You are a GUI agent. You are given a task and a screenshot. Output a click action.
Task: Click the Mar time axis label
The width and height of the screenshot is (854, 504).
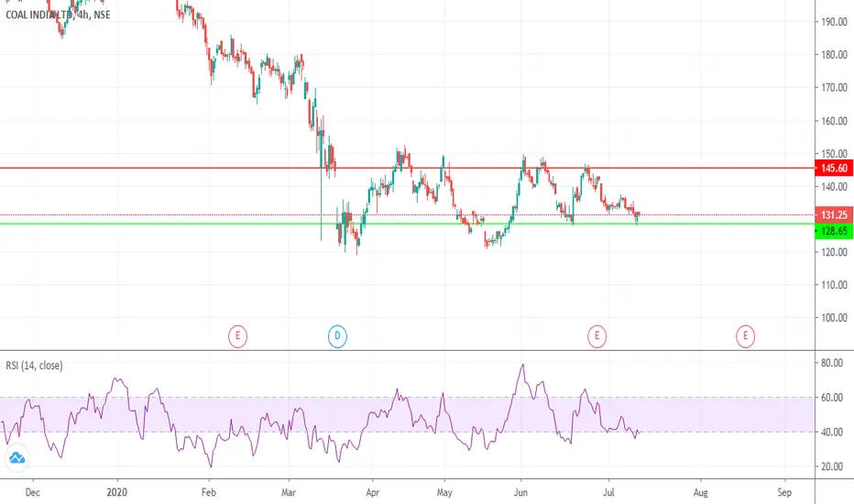289,493
